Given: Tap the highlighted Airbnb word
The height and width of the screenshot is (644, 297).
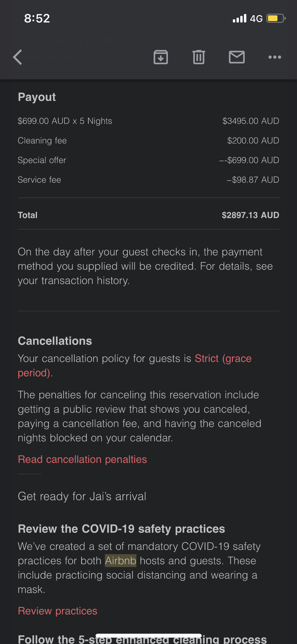Looking at the screenshot, I should pyautogui.click(x=121, y=561).
